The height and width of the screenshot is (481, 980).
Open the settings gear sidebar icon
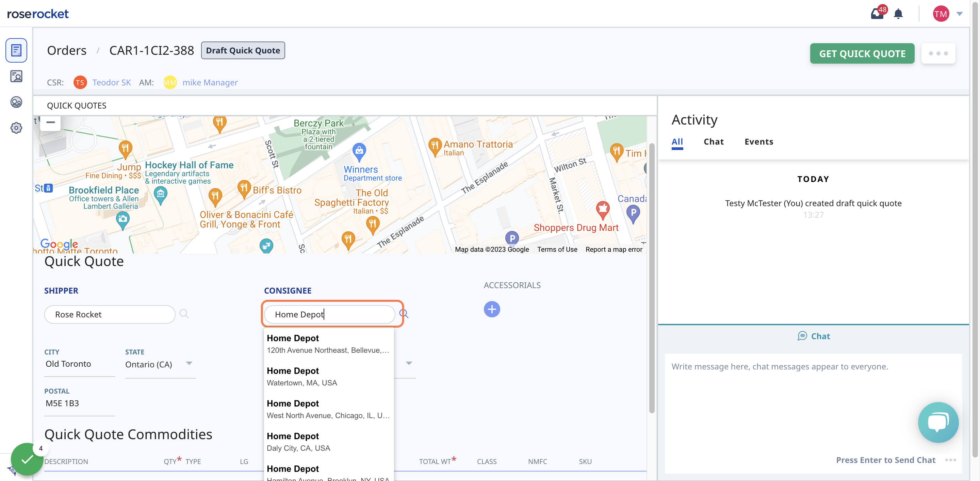click(x=16, y=128)
